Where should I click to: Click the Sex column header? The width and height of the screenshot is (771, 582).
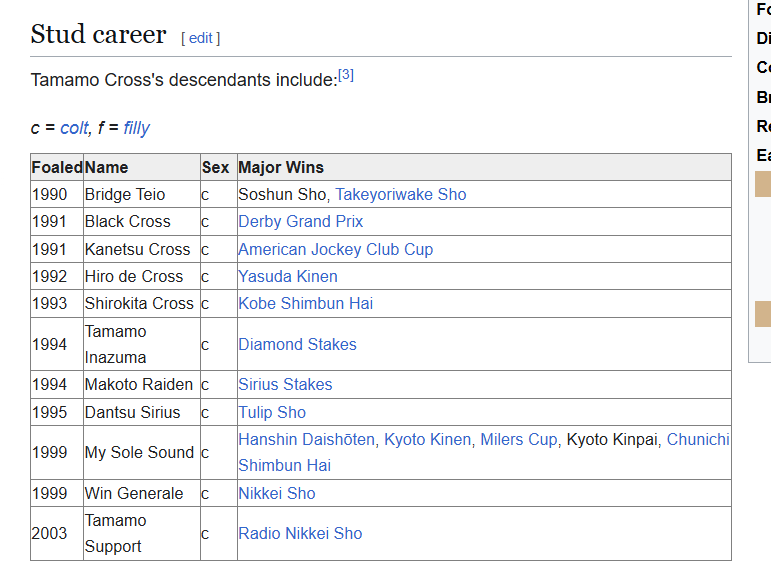[219, 167]
